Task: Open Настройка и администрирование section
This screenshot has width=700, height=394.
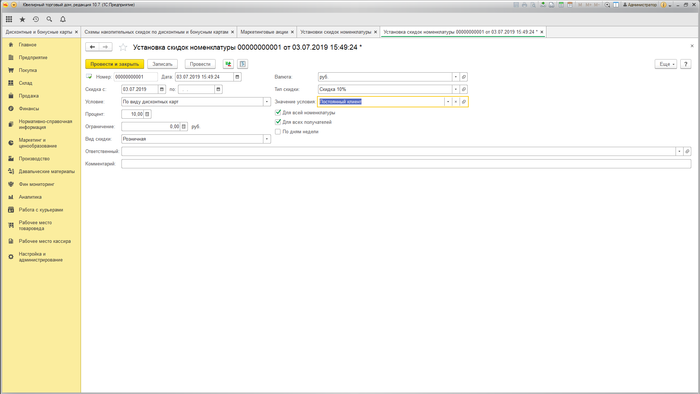Action: click(x=40, y=257)
